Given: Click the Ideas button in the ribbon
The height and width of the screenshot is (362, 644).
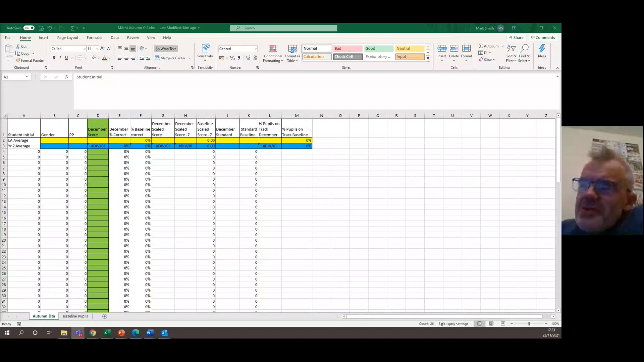Looking at the screenshot, I should 542,51.
